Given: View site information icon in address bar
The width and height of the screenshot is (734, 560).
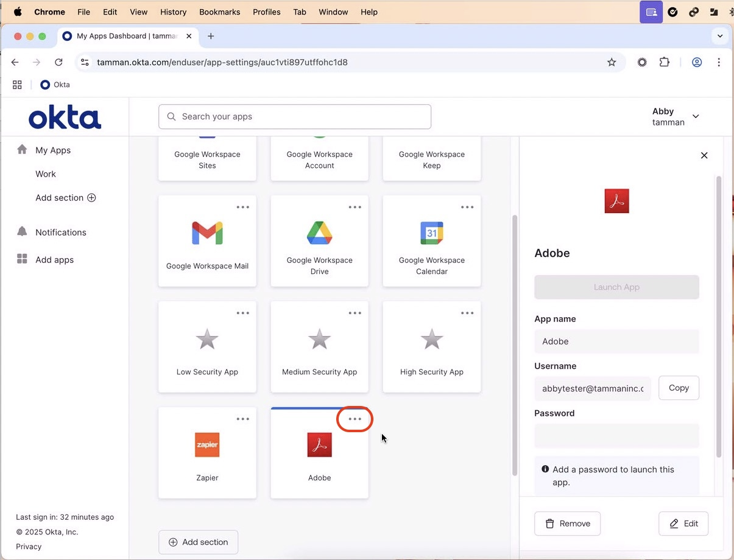Looking at the screenshot, I should pyautogui.click(x=85, y=62).
